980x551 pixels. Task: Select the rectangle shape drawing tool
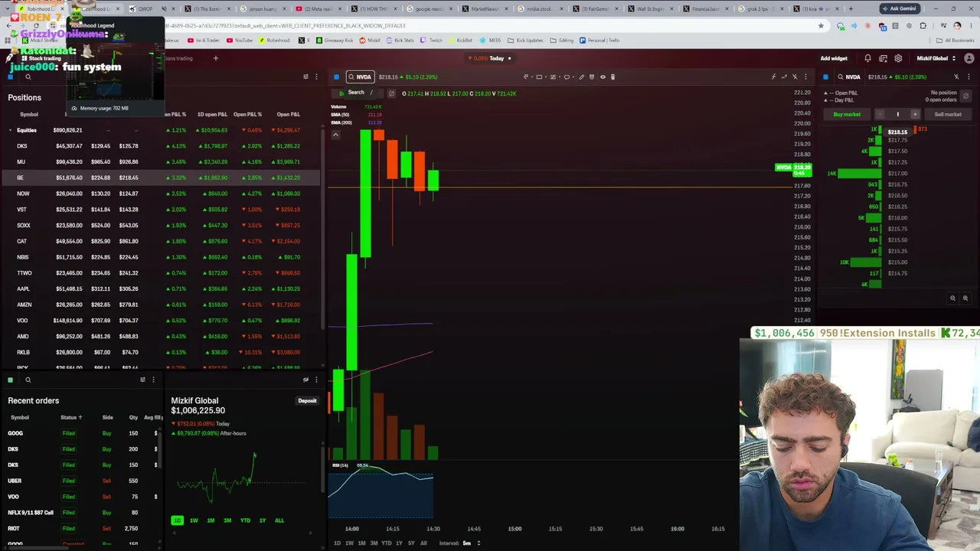[539, 77]
